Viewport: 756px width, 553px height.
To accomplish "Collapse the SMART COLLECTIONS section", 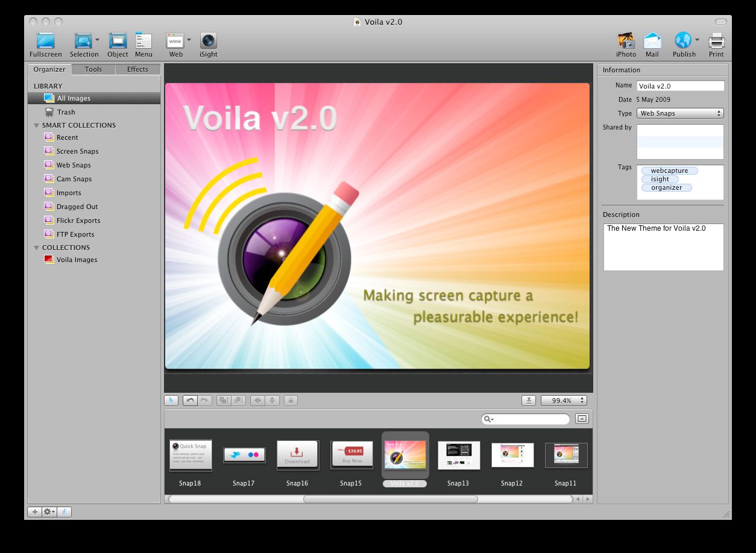I will 36,125.
